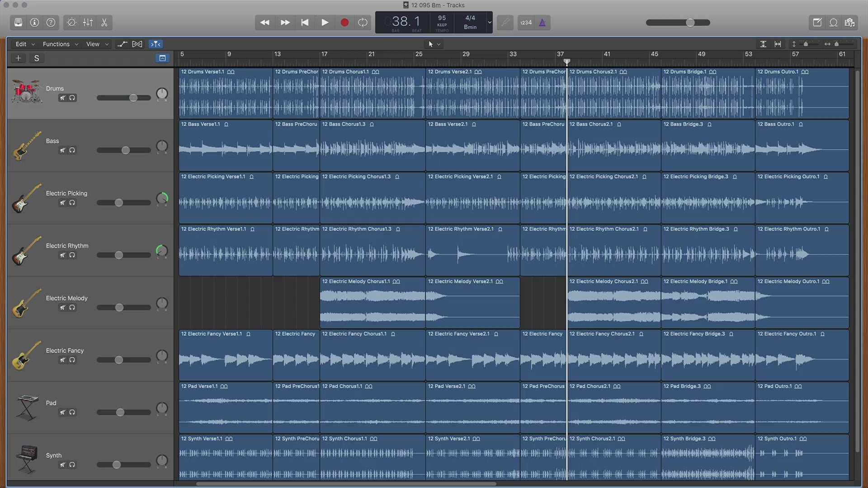This screenshot has width=868, height=488.
Task: Toggle the Catch playhead button
Action: [x=156, y=44]
